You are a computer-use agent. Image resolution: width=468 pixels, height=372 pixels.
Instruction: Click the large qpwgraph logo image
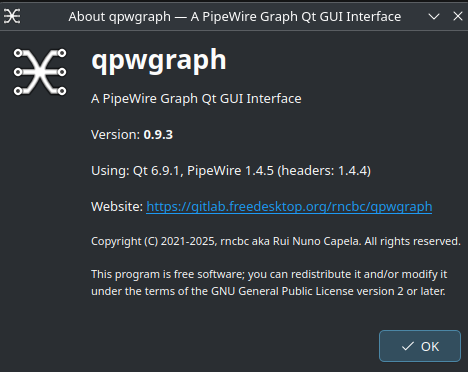40,72
